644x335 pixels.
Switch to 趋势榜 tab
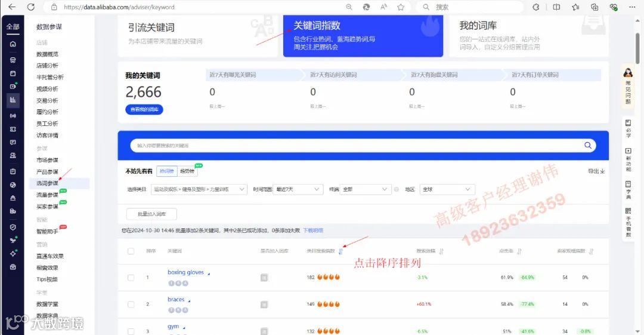[187, 171]
